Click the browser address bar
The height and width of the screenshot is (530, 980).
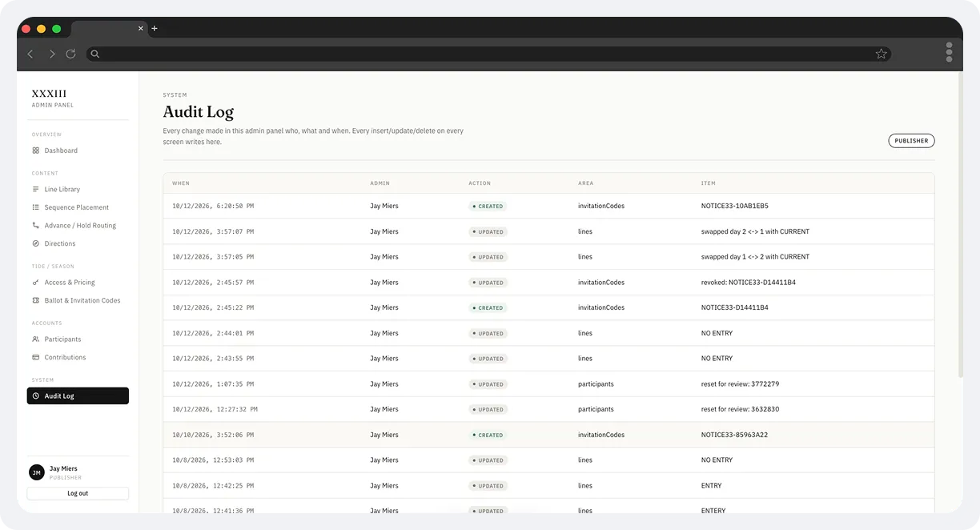coord(488,54)
